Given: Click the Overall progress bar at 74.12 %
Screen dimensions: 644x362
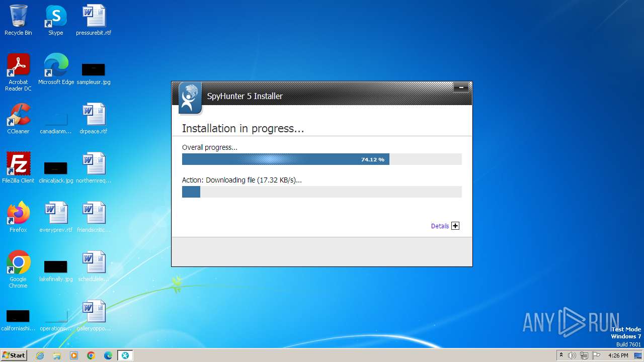Looking at the screenshot, I should 322,159.
